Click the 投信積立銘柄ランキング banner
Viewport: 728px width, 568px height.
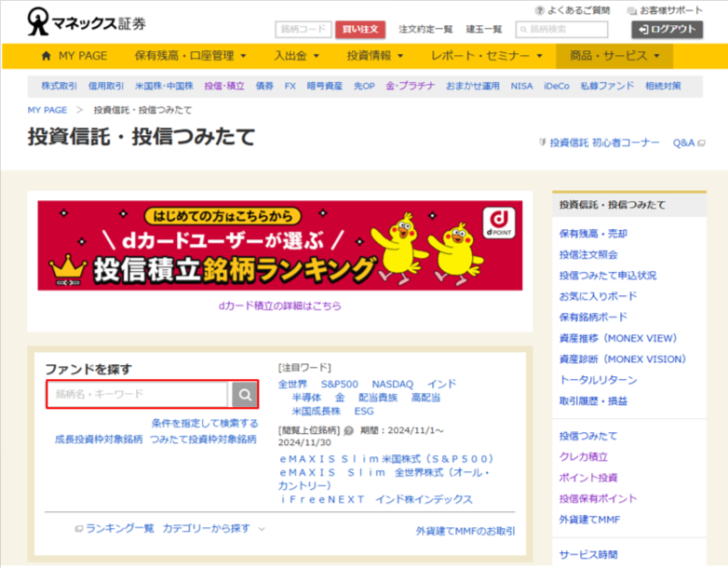tap(280, 246)
